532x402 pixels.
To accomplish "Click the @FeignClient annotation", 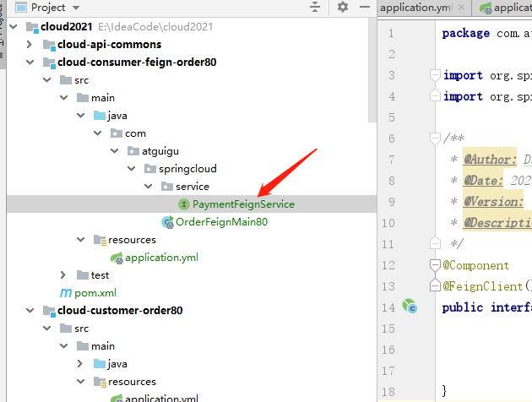I will [x=482, y=286].
